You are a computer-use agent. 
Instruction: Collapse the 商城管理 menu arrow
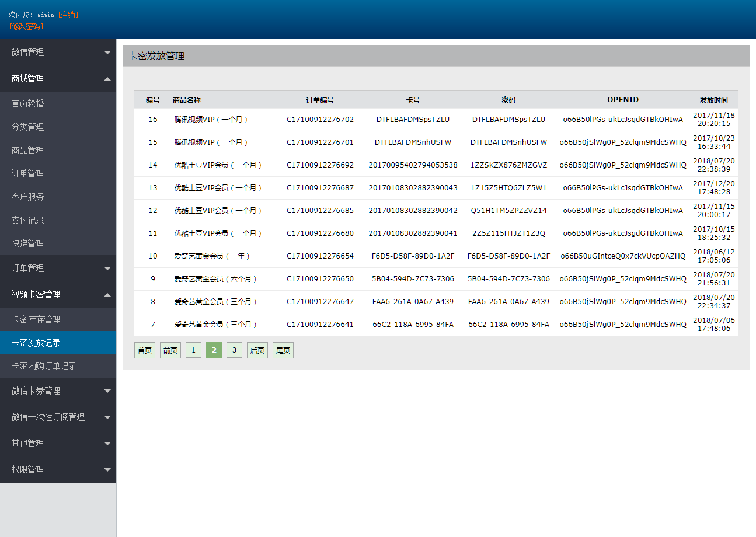coord(107,79)
